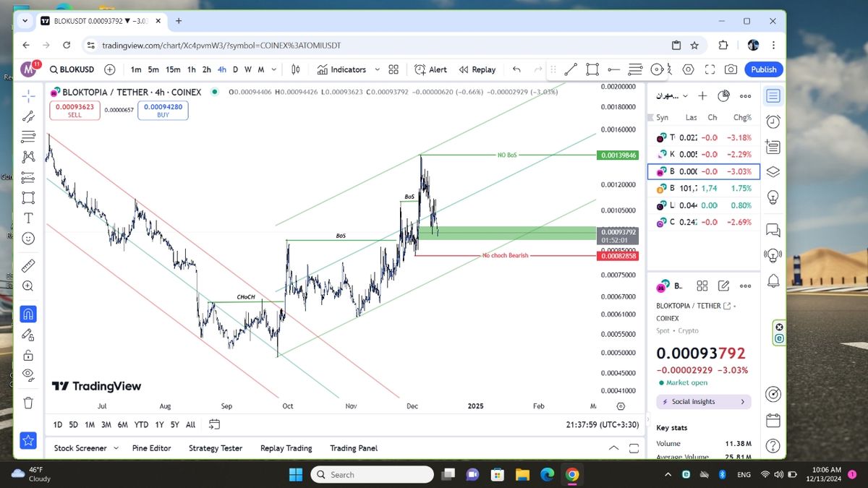Image resolution: width=868 pixels, height=488 pixels.
Task: Open the calendar icon in right sidebar
Action: pos(773,420)
